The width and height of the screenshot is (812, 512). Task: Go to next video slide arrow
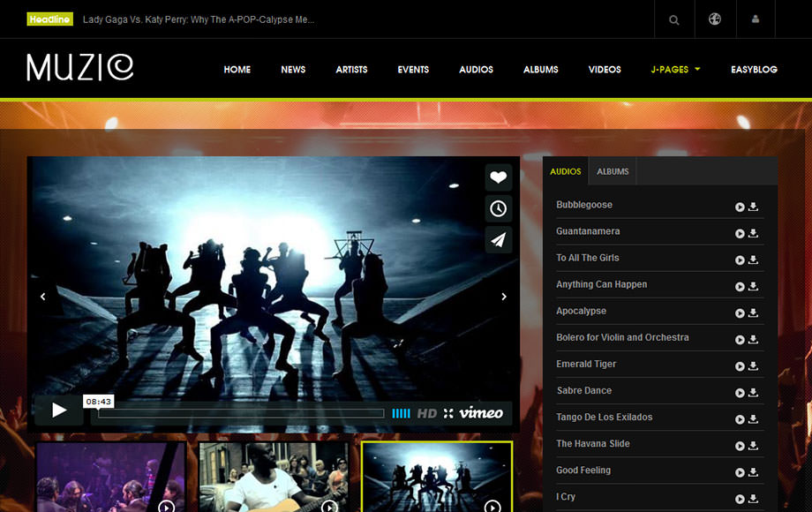[x=504, y=297]
